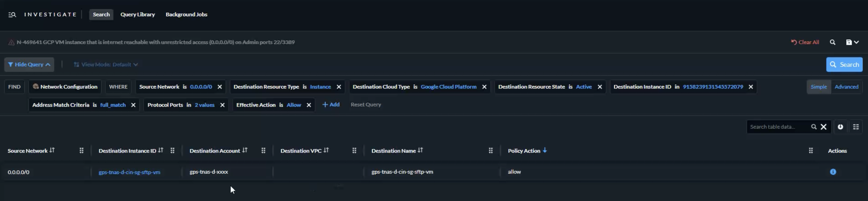Switch to Background Jobs tab
The height and width of the screenshot is (201, 868).
tap(186, 14)
